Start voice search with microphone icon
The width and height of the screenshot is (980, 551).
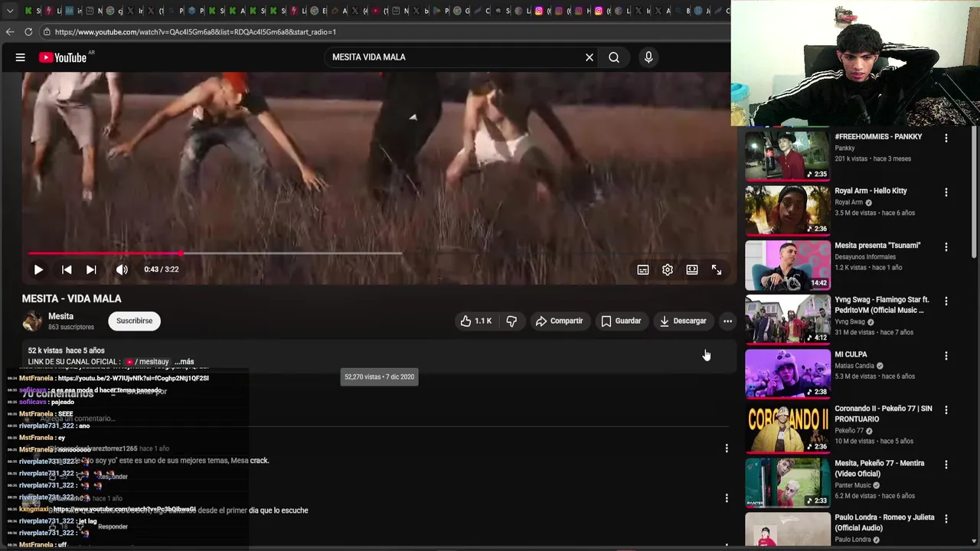pos(648,57)
